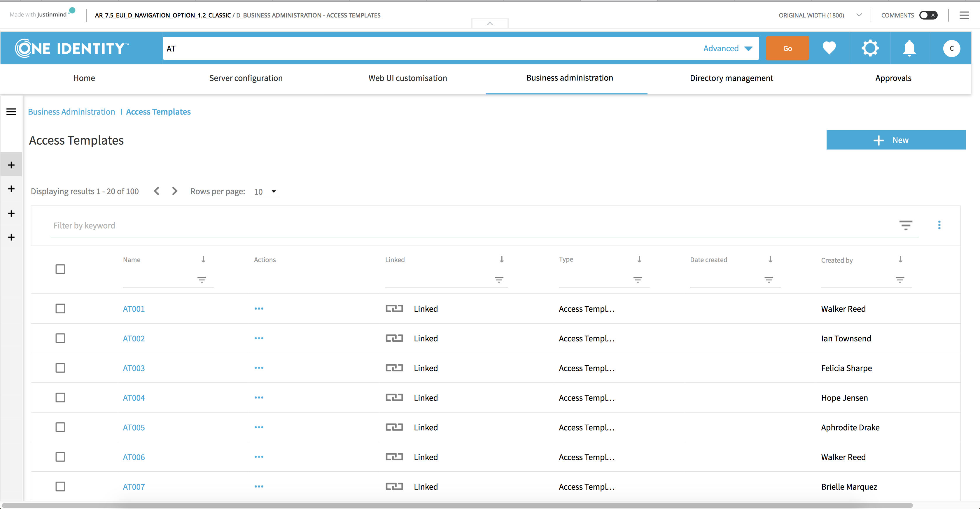Open Justinmind hamburger menu at top right

[x=964, y=15]
